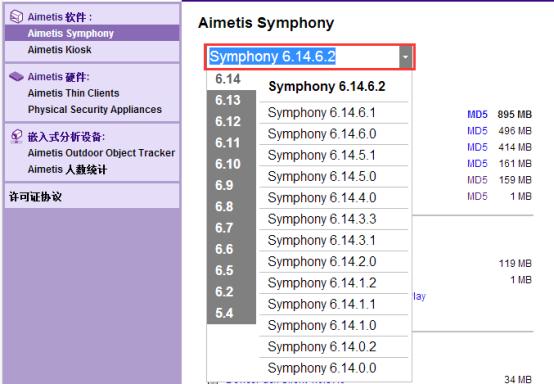Click the Aimetis Symphony page title
The image size is (554, 384).
coord(266,23)
